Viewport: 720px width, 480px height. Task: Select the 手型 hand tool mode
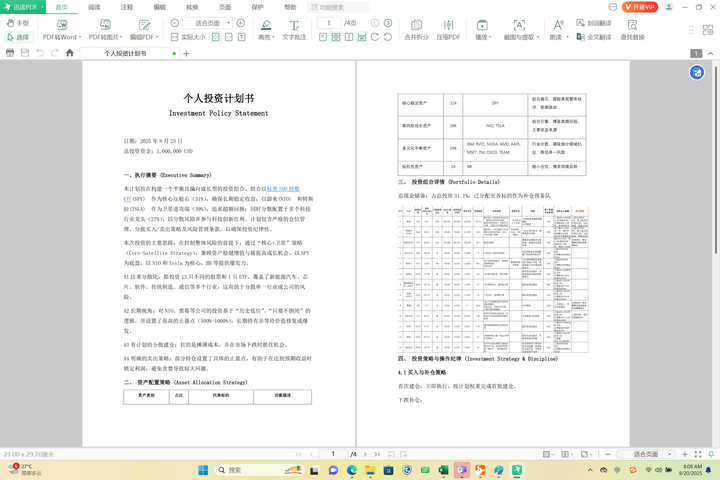[x=17, y=22]
